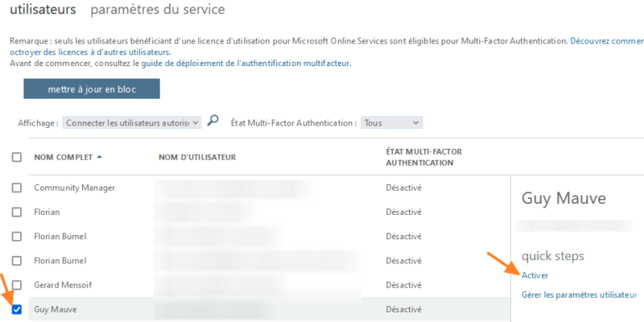Expand the État Multi-Factor Authentication filter
The image size is (644, 322).
point(391,123)
